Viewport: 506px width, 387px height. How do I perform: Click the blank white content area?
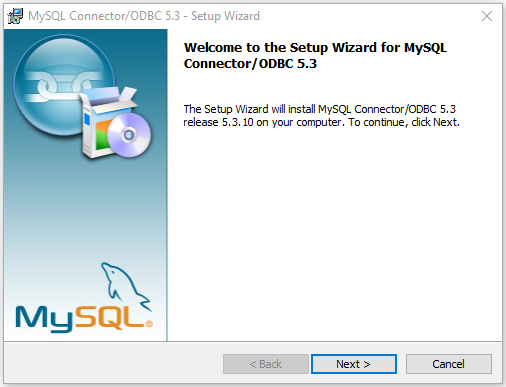pyautogui.click(x=333, y=233)
